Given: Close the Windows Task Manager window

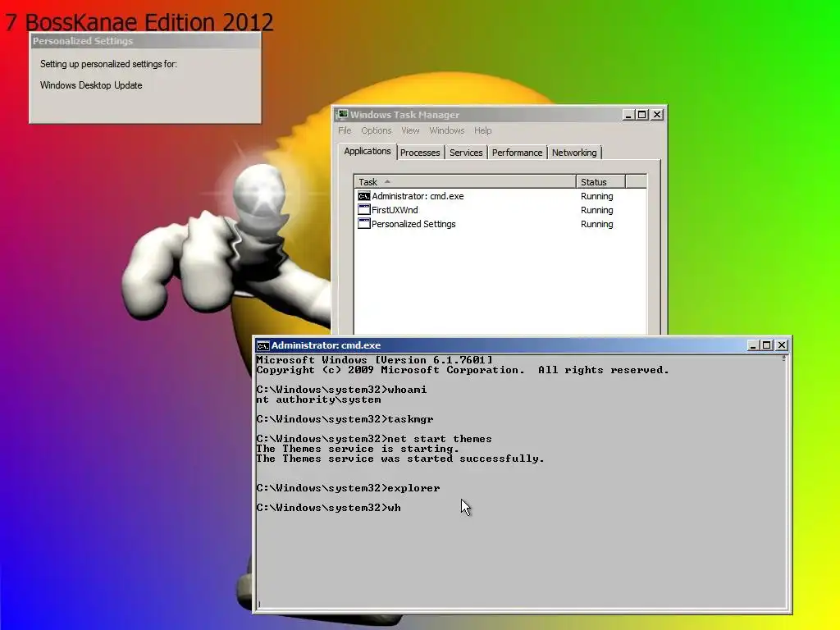Looking at the screenshot, I should 657,115.
